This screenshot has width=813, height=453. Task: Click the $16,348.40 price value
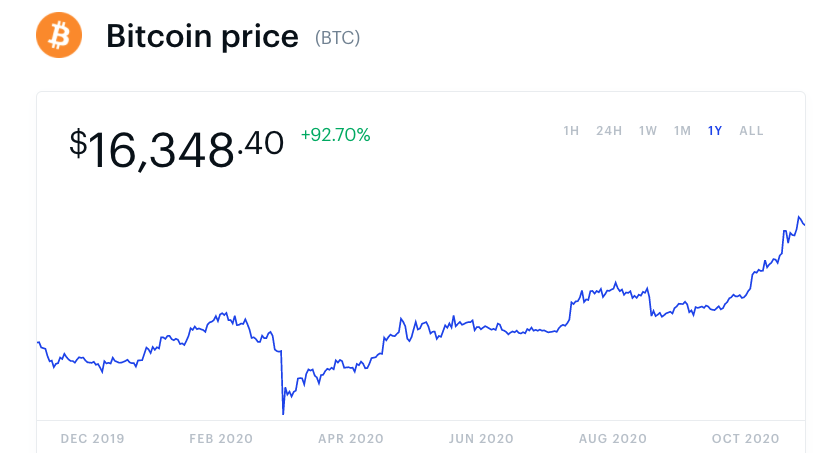point(176,149)
